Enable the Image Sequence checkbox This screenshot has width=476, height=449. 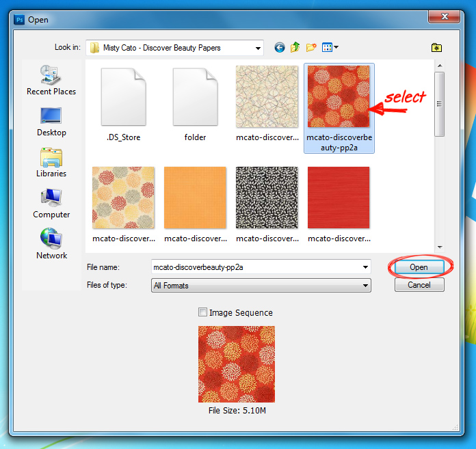[x=202, y=312]
